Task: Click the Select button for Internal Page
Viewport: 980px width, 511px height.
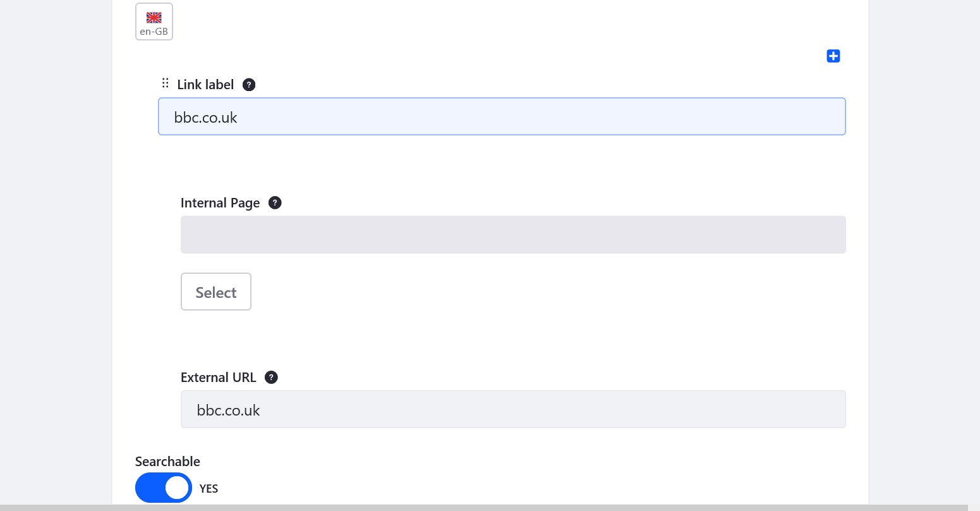Action: click(x=216, y=292)
